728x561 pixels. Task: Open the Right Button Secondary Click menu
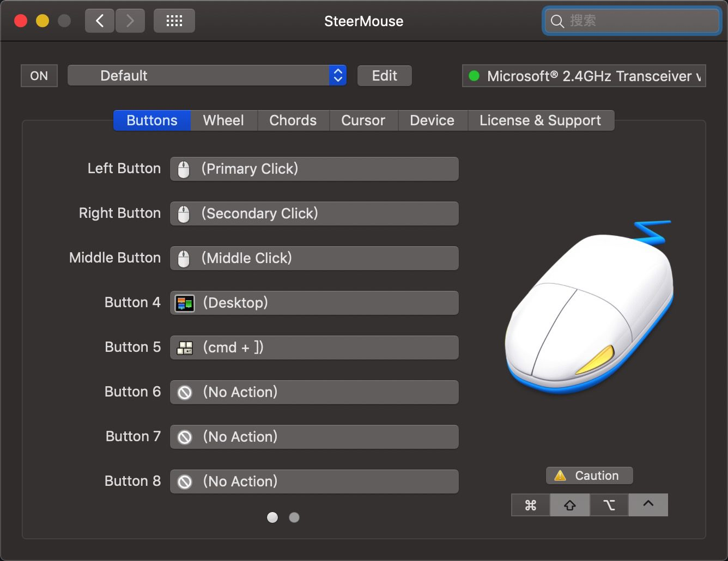click(x=314, y=214)
